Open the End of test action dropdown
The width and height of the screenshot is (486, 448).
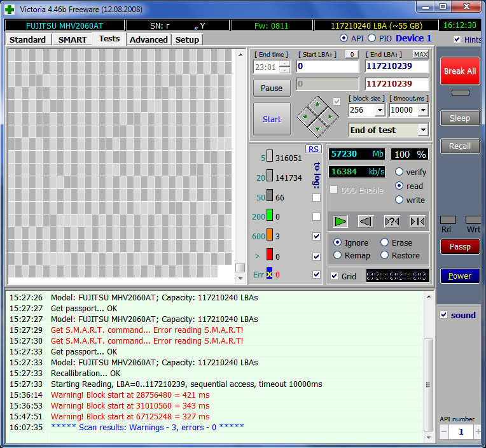pyautogui.click(x=423, y=130)
